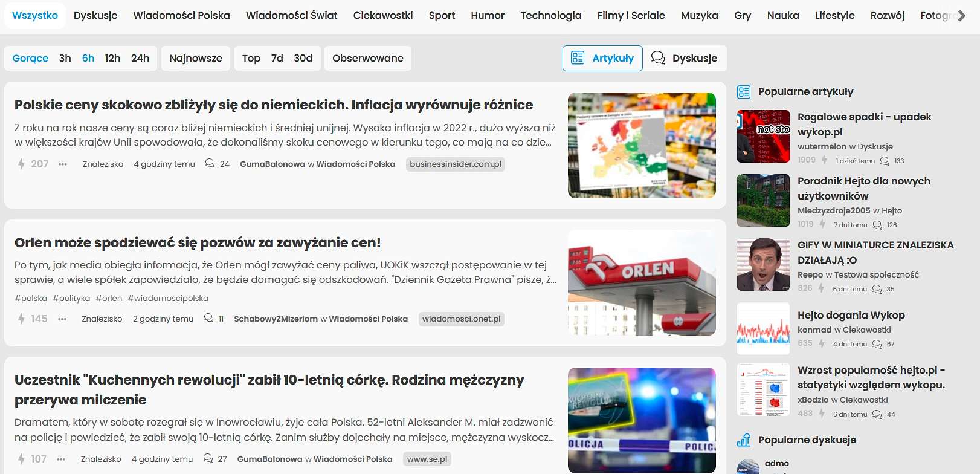980x474 pixels.
Task: Click the Popularne artykuły header icon
Action: [744, 92]
